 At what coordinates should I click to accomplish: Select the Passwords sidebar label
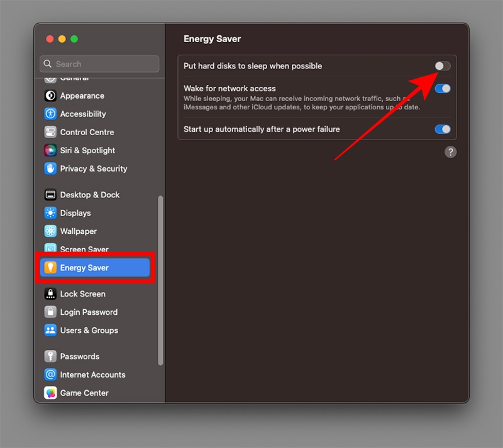pyautogui.click(x=80, y=356)
